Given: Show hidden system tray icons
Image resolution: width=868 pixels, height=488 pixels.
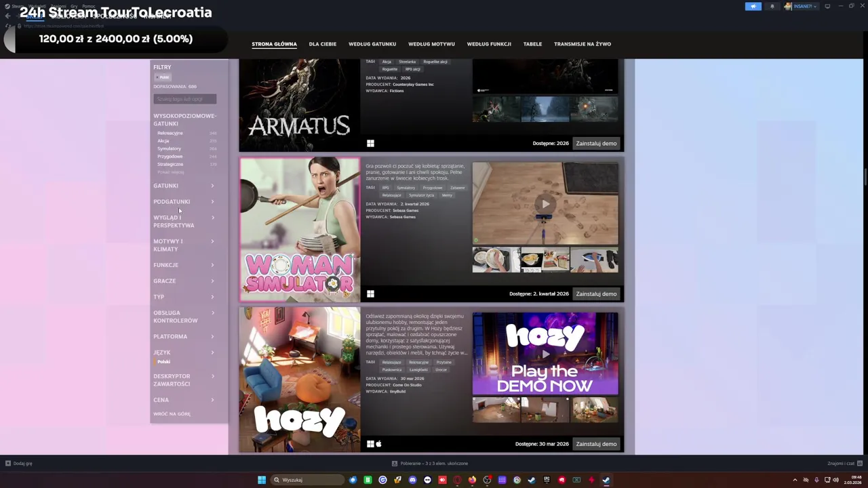Looking at the screenshot, I should pos(795,480).
